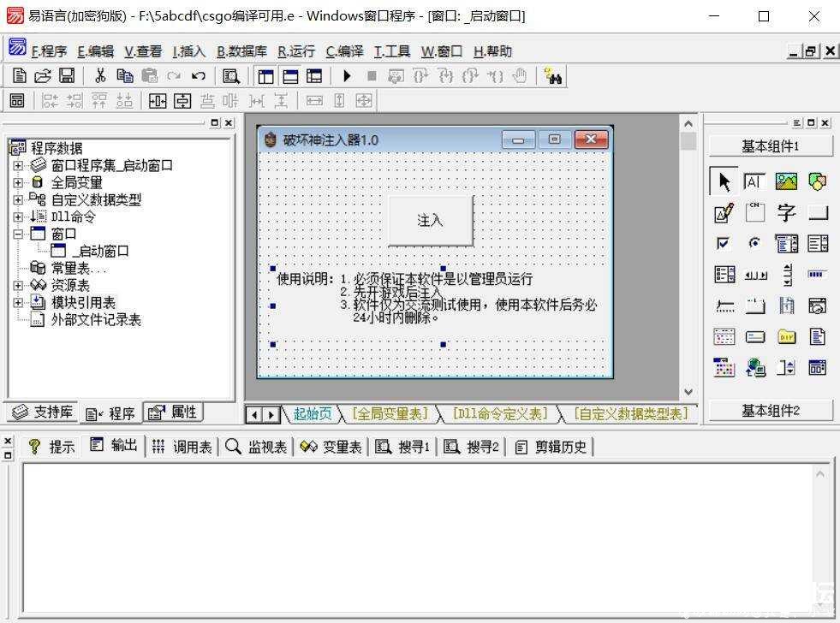
Task: Select the combo box component icon
Action: 786,244
